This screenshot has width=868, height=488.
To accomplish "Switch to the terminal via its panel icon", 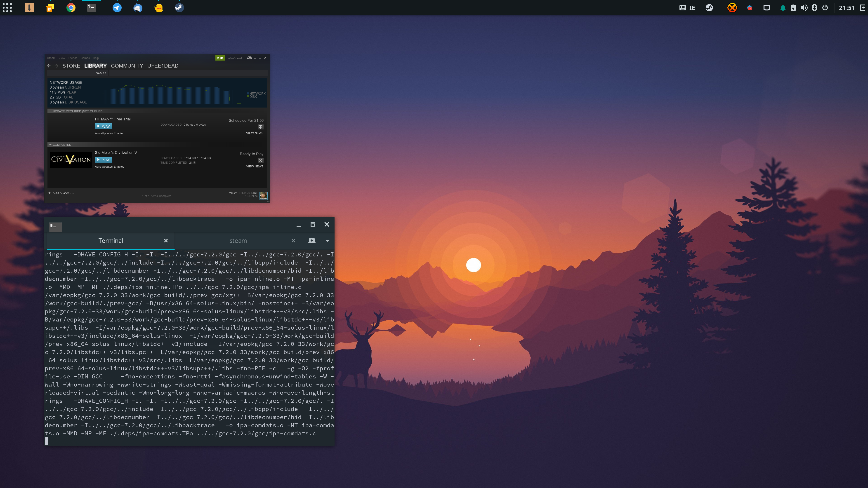I will point(92,7).
